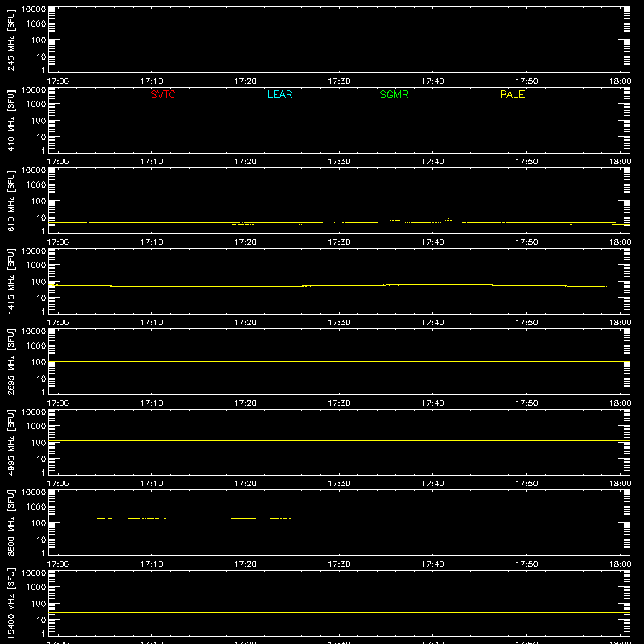Click 17:40 label under the 610 MHz panel
This screenshot has height=644, width=644.
[432, 242]
